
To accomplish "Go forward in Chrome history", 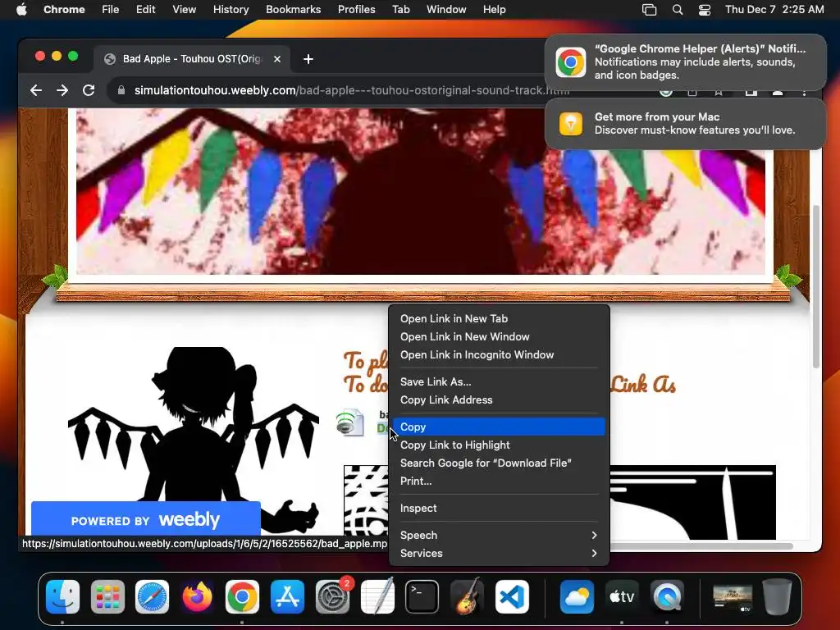I will pyautogui.click(x=62, y=90).
